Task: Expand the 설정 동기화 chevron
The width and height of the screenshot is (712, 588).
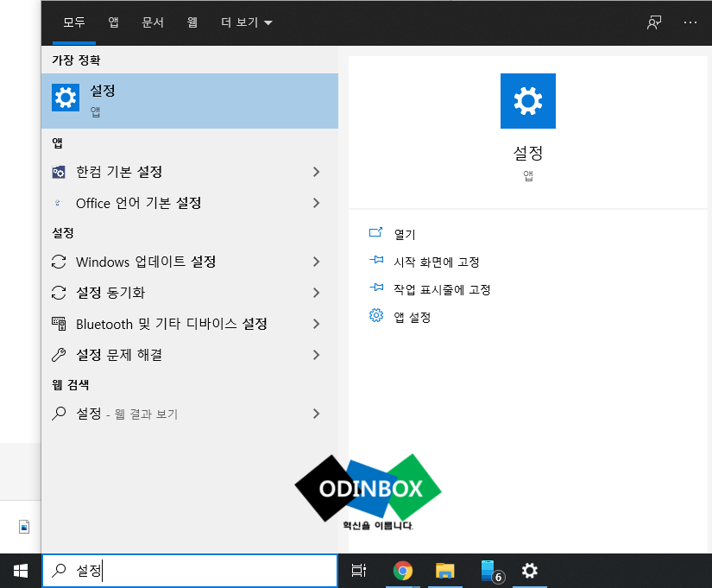Action: click(317, 293)
